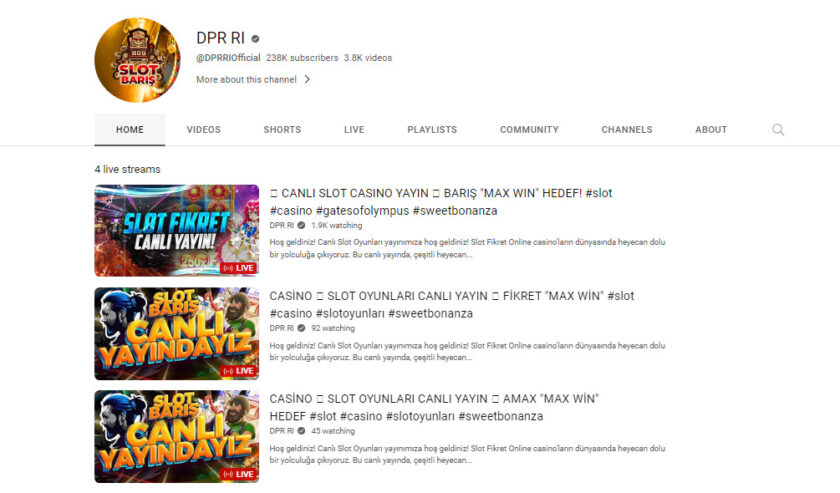The image size is (840, 493).
Task: Open the AMAX "MAX WİN" HEDEF stream title
Action: coord(434,407)
